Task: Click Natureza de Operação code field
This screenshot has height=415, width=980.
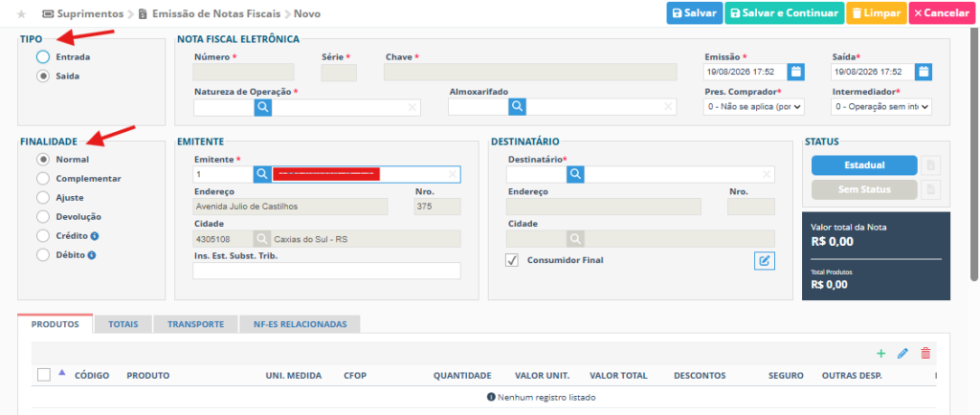Action: tap(224, 107)
